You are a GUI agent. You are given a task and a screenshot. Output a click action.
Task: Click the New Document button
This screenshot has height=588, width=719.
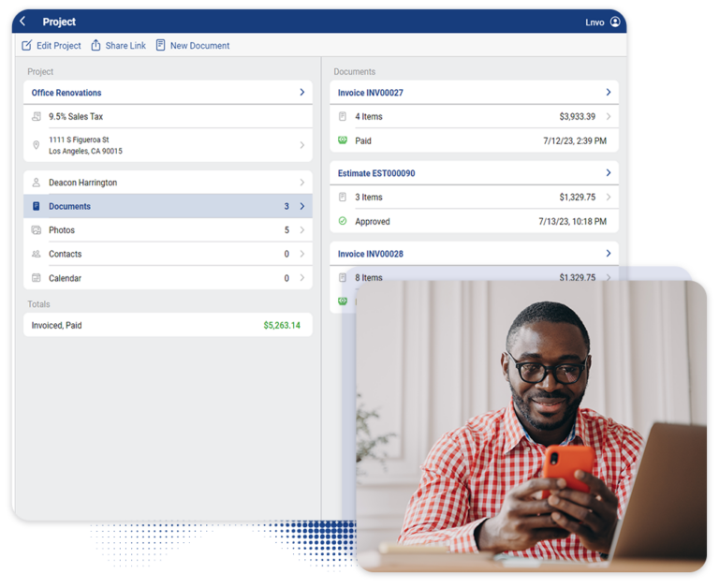tap(193, 45)
